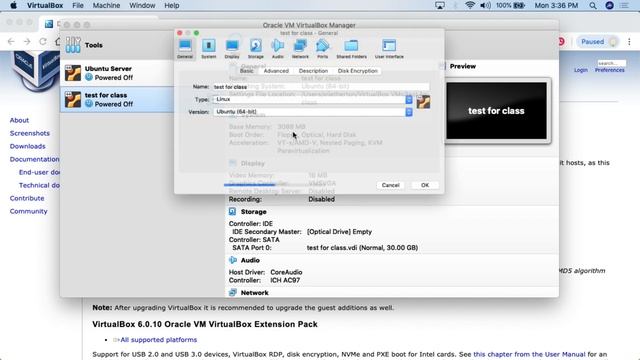Click the volume icon in menu bar
Viewport: 640px width, 360px height.
[x=485, y=5]
